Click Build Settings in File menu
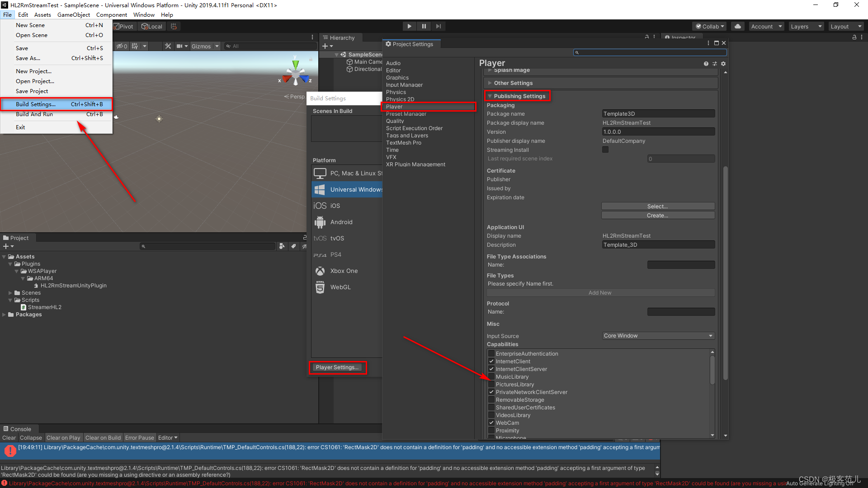 (57, 104)
